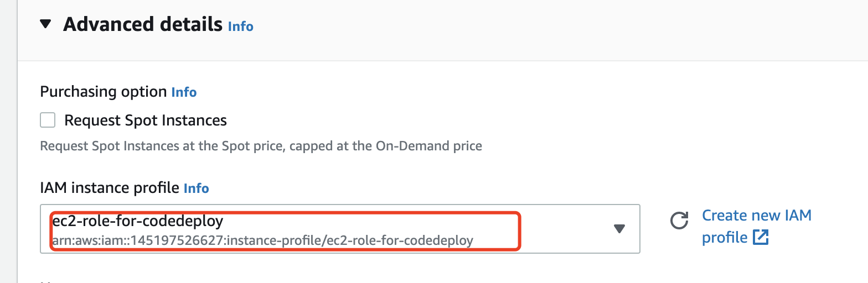Click the instance-profile ARN text

click(x=263, y=240)
